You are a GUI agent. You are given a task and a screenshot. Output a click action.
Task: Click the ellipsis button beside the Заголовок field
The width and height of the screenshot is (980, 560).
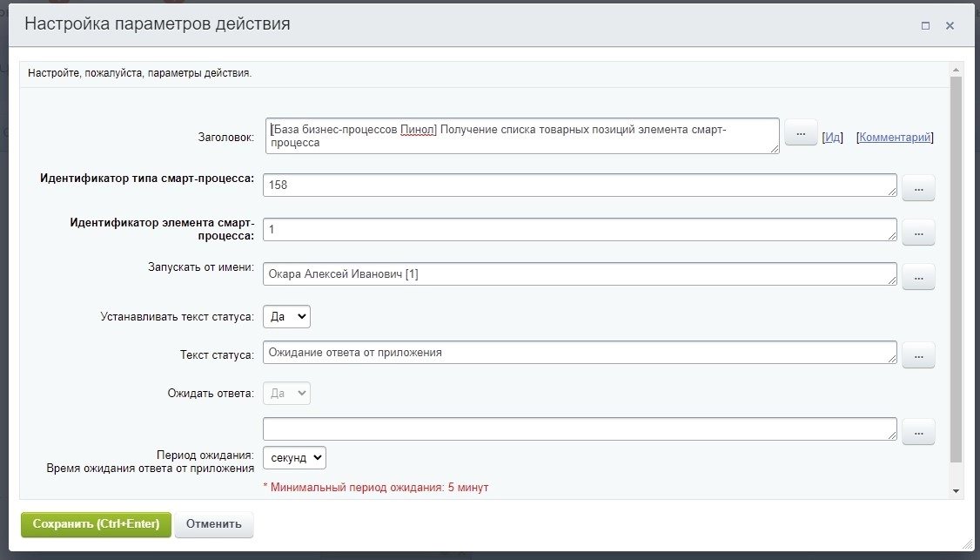[800, 133]
